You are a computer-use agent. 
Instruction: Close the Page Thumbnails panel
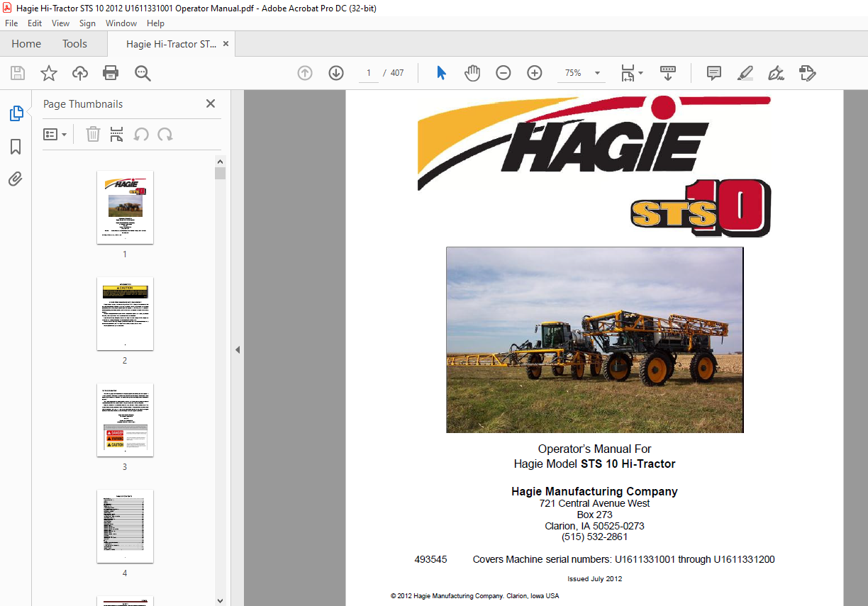(211, 103)
